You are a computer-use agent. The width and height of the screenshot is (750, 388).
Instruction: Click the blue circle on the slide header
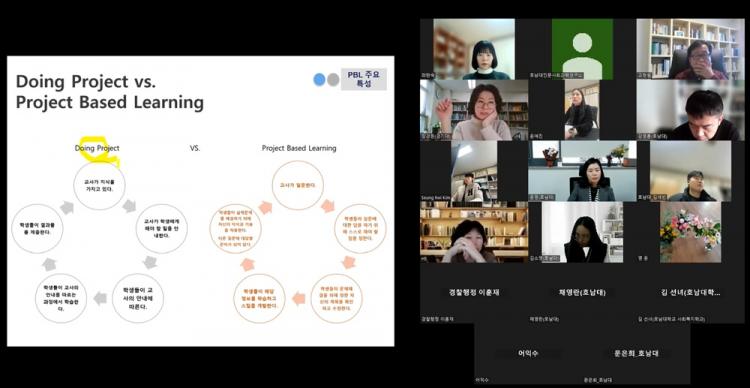coord(319,79)
